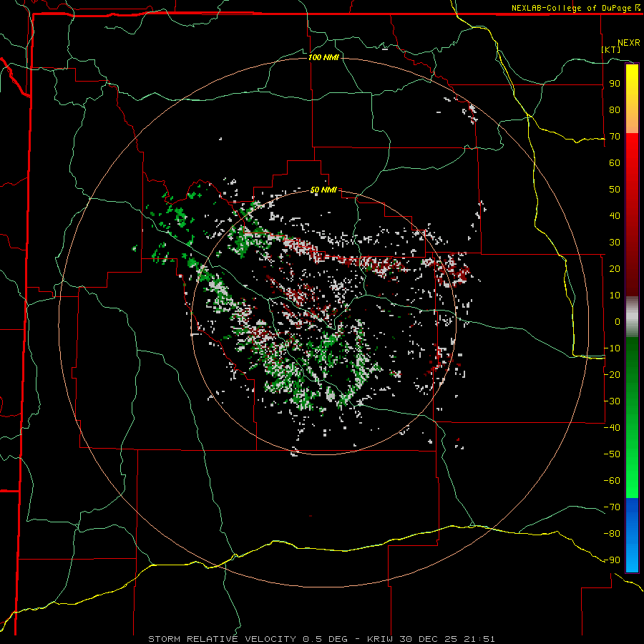Click the 50 value on the velocity scale
The height and width of the screenshot is (644, 644).
coord(615,190)
